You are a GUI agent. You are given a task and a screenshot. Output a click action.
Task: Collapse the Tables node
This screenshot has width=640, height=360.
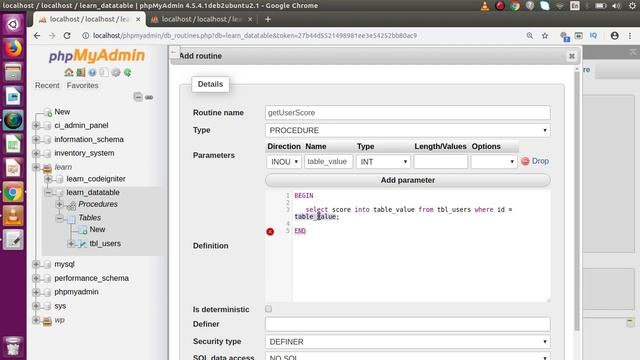tap(60, 218)
